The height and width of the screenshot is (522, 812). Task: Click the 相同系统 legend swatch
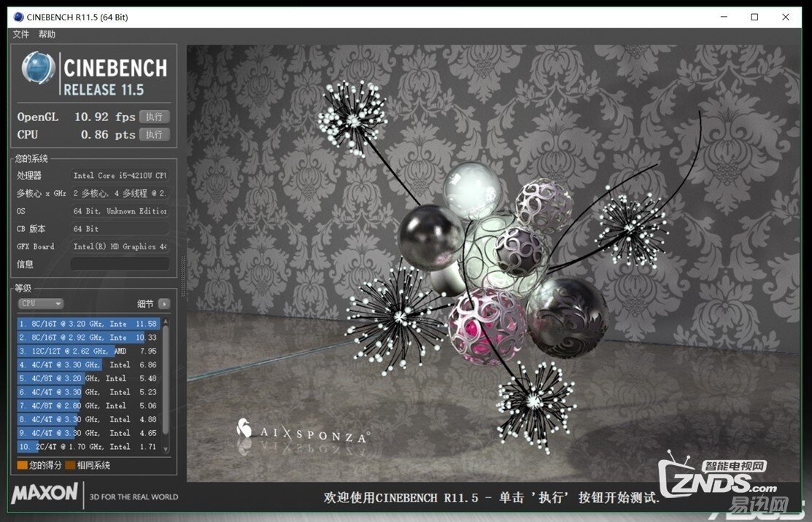click(x=71, y=465)
